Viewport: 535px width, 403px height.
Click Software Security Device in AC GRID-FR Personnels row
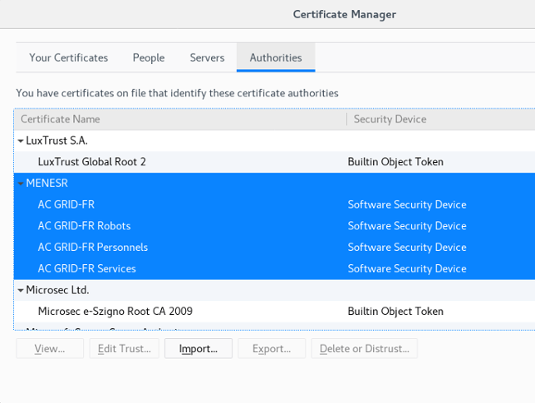[x=407, y=247]
